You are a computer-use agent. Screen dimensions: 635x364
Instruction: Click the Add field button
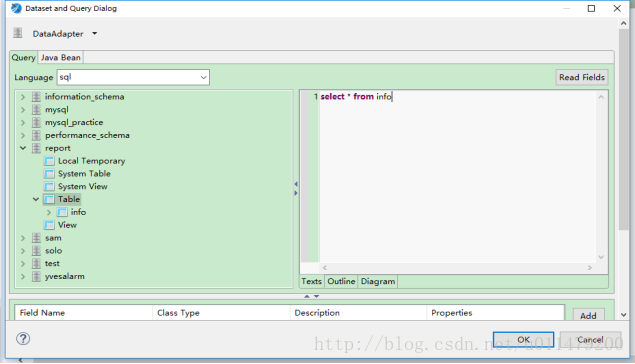coord(588,315)
